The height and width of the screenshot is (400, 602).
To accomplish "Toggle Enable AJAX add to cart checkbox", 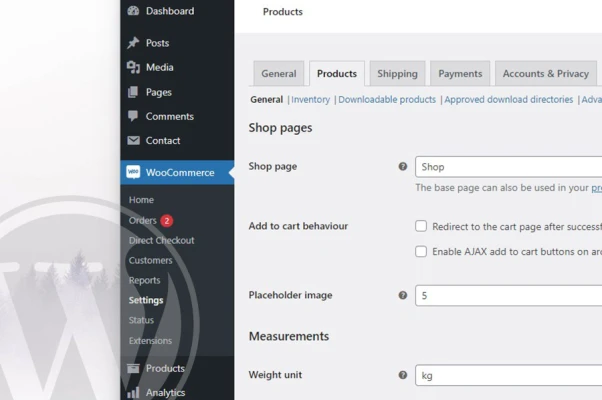I will 421,251.
